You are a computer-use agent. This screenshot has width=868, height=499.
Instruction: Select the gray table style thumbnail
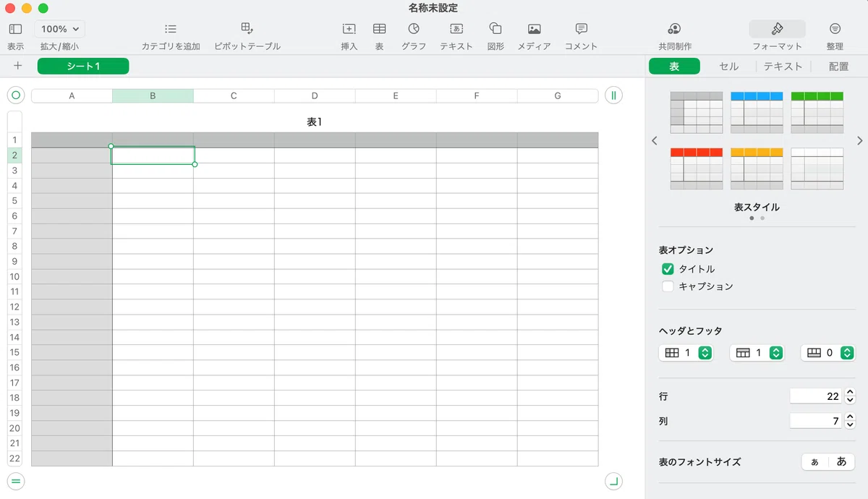click(x=697, y=112)
